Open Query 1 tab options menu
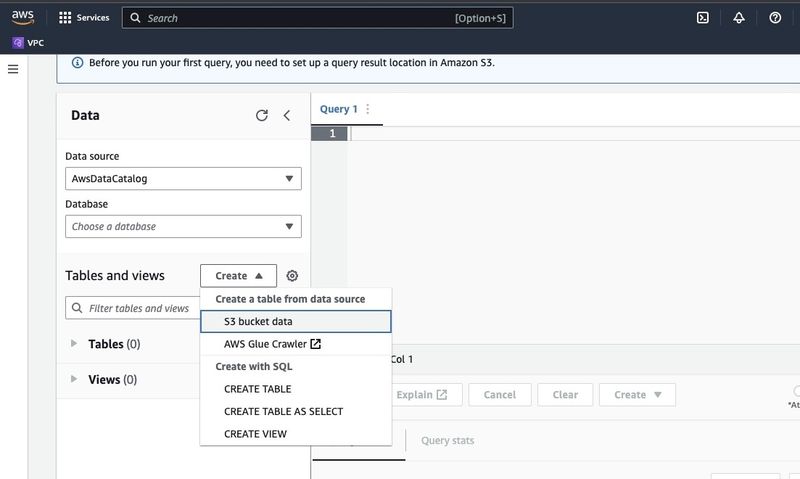 click(x=367, y=109)
